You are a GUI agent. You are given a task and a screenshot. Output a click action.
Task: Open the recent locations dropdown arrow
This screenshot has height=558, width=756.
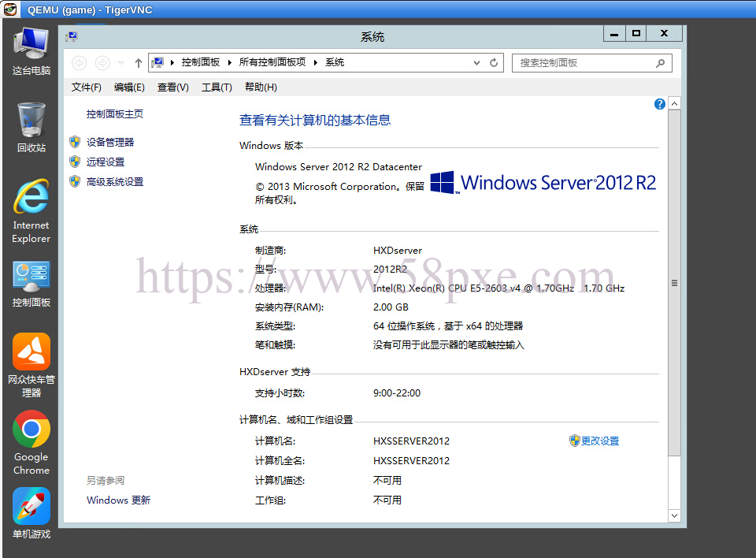click(x=121, y=63)
